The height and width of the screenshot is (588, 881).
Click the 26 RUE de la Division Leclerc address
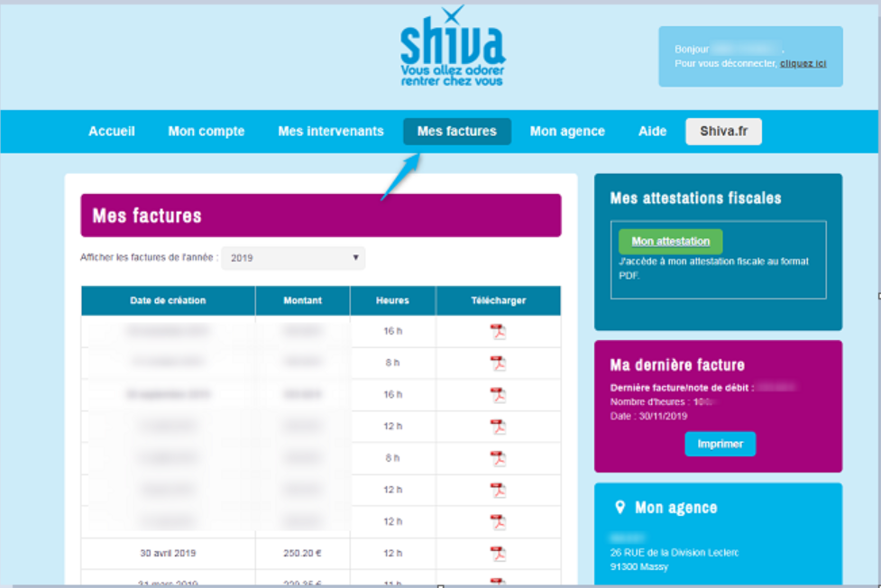coord(675,553)
